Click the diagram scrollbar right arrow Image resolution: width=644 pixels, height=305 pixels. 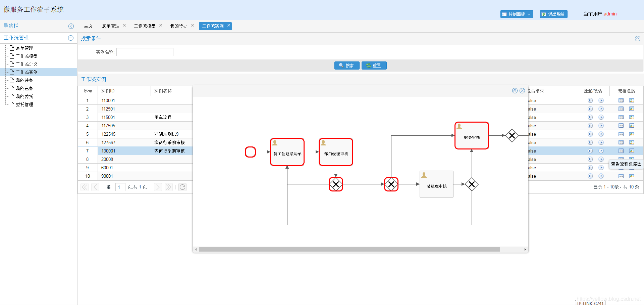coord(525,250)
